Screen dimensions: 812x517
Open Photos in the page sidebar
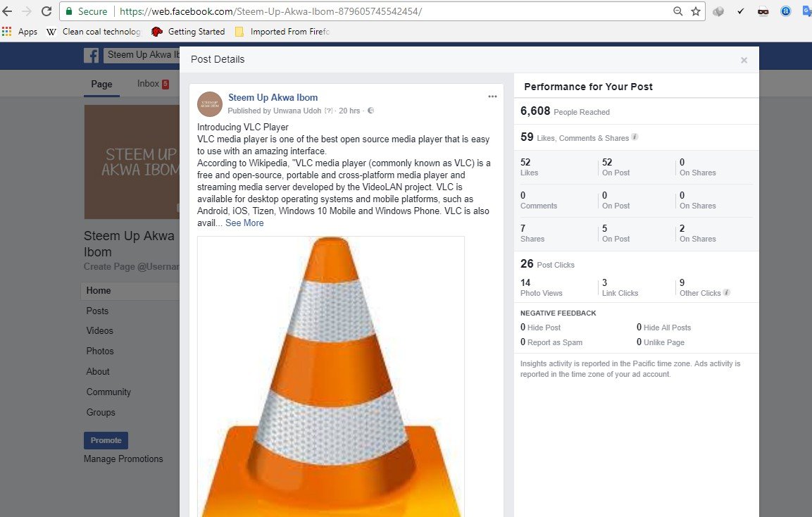pos(100,351)
